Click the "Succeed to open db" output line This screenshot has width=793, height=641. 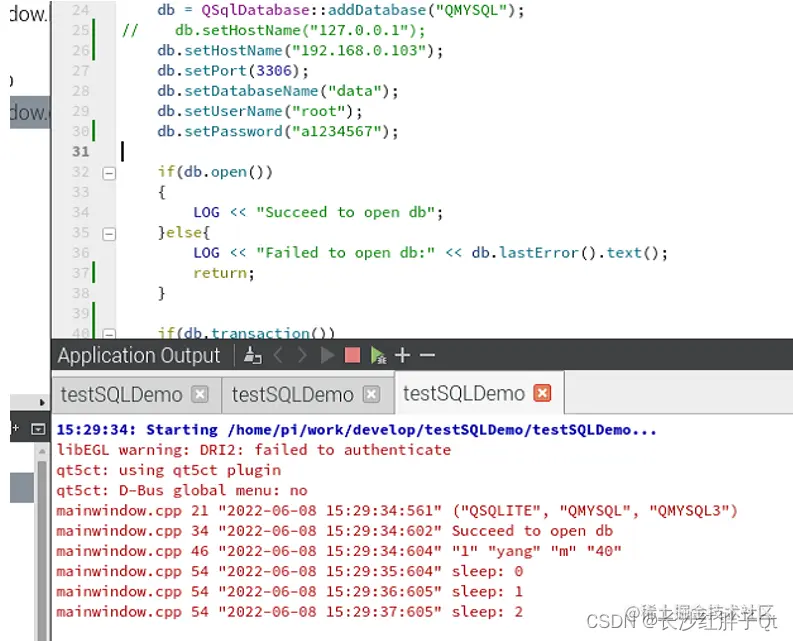[x=334, y=531]
